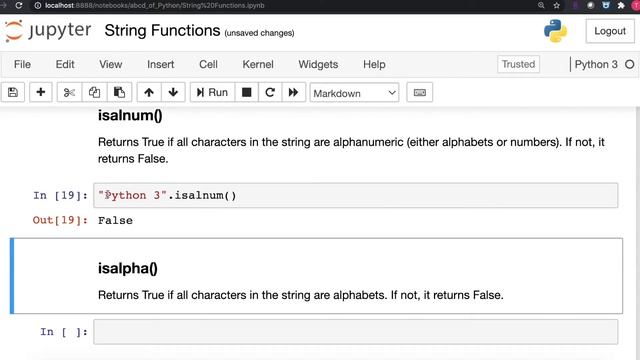The height and width of the screenshot is (360, 640).
Task: Cut selected cells with the scissors icon
Action: pos(69,92)
